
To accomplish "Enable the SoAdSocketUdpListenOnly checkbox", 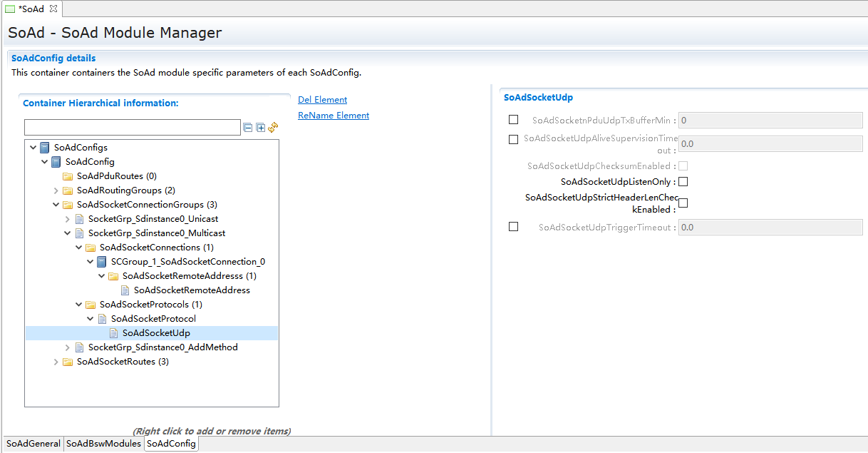I will click(683, 182).
